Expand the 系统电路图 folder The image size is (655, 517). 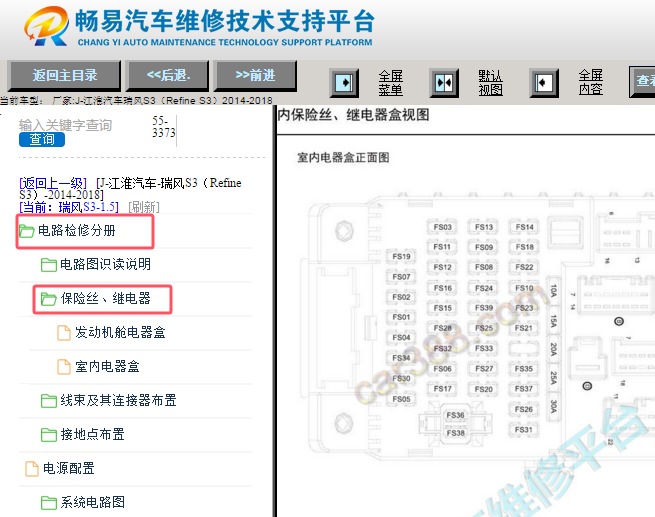point(92,502)
